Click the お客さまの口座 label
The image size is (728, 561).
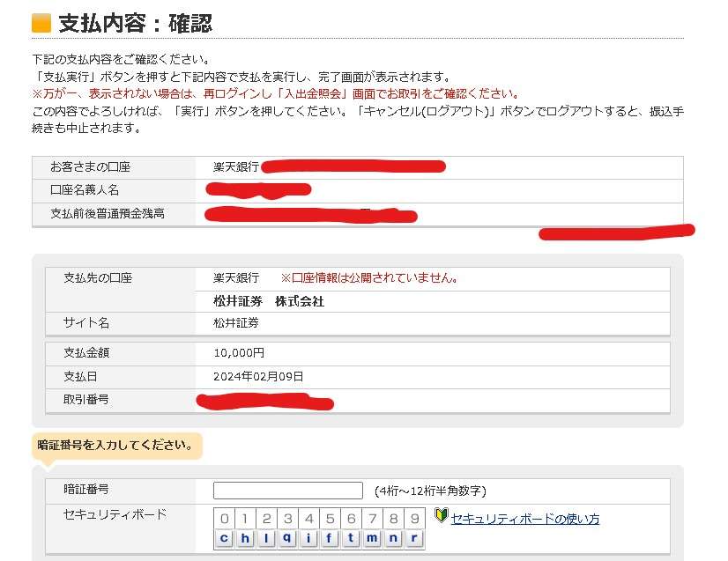[x=91, y=167]
